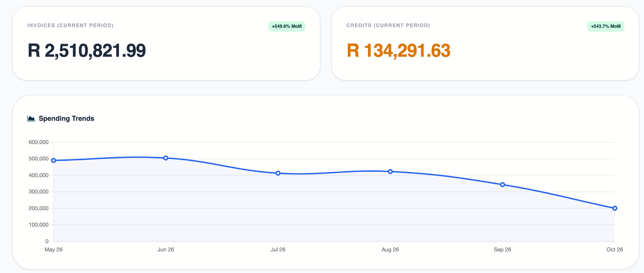
Task: Click the 300,000 y-axis label
Action: [38, 192]
